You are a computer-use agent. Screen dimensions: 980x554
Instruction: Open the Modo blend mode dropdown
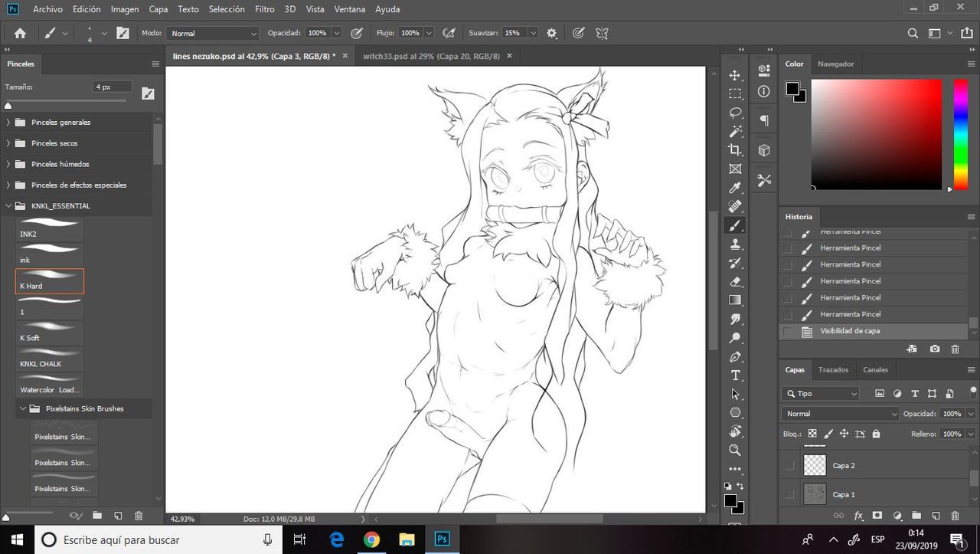pyautogui.click(x=214, y=33)
